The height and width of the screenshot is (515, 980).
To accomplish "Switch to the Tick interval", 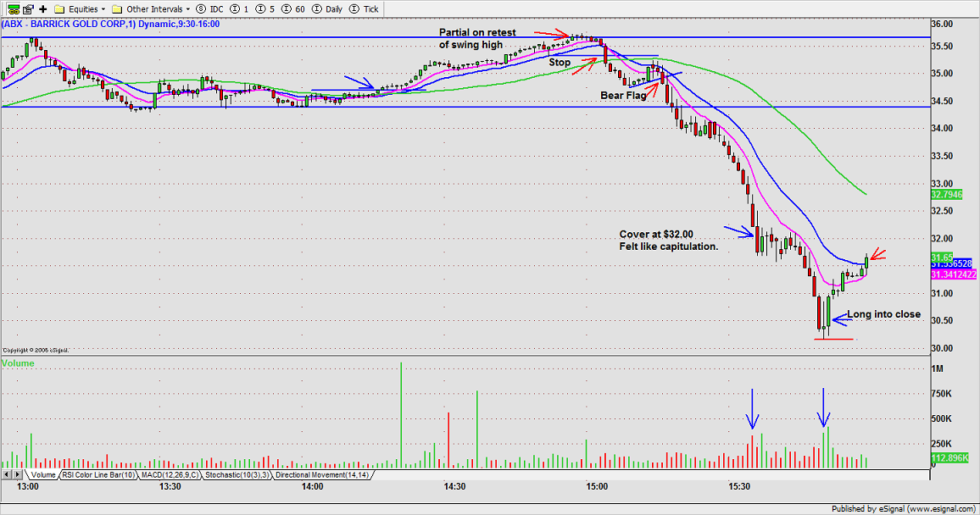I will tap(365, 8).
